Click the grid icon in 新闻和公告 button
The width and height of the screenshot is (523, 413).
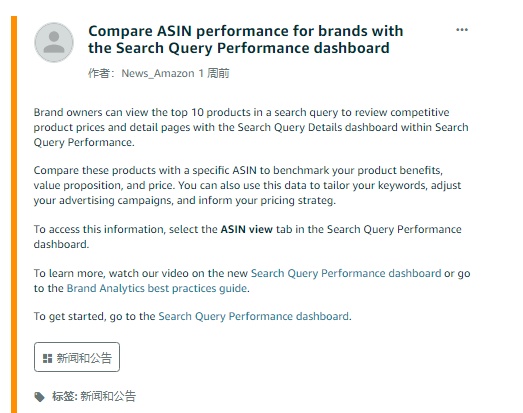[47, 358]
